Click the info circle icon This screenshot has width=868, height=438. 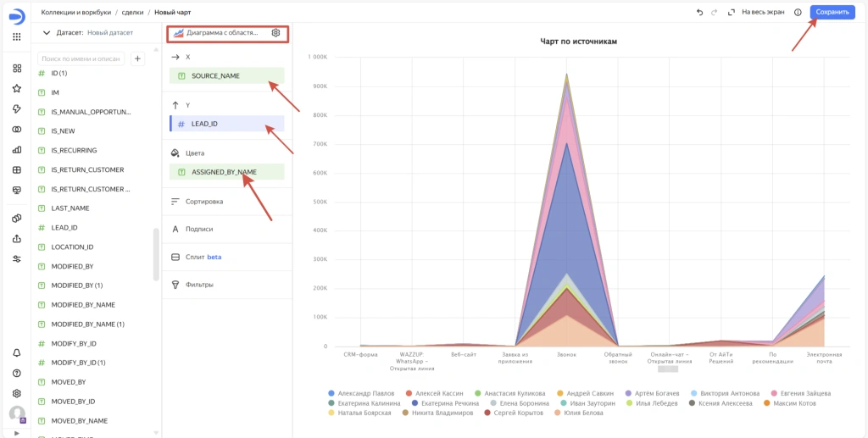point(798,13)
